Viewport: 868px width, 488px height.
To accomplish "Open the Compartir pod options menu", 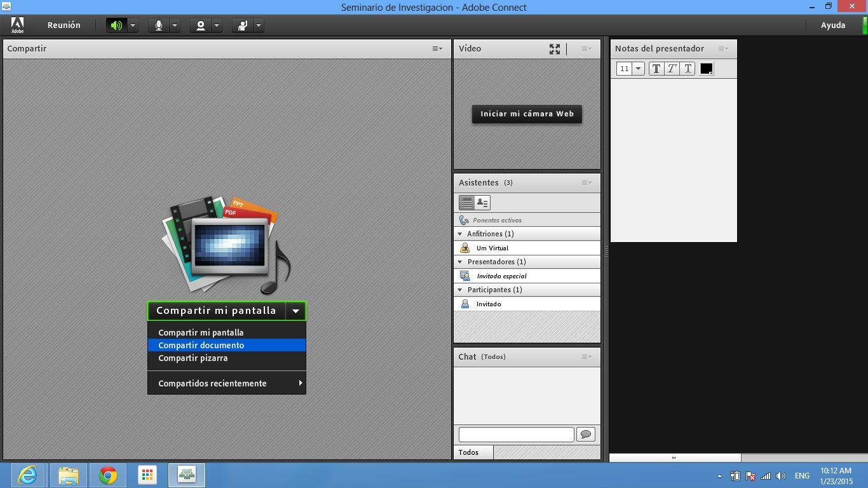I will point(437,48).
